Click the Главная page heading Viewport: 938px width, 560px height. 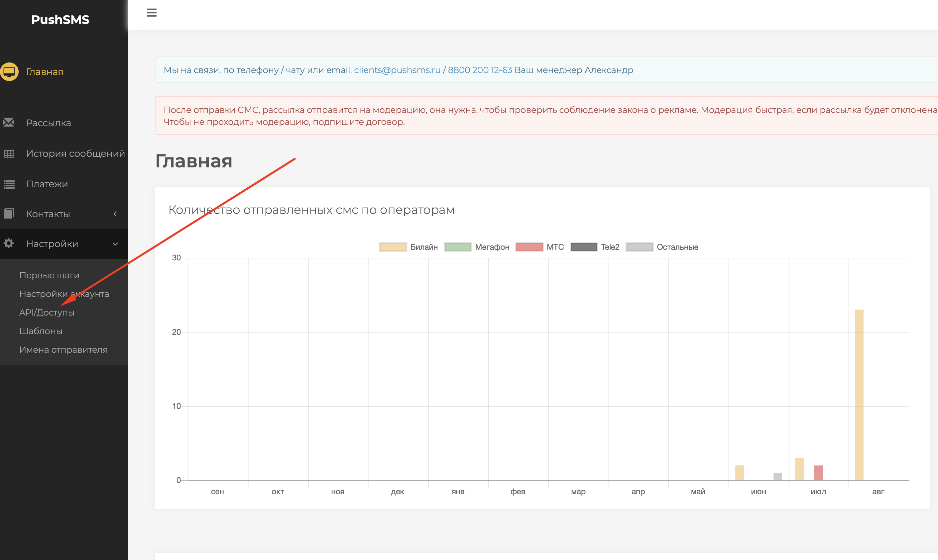(x=194, y=161)
